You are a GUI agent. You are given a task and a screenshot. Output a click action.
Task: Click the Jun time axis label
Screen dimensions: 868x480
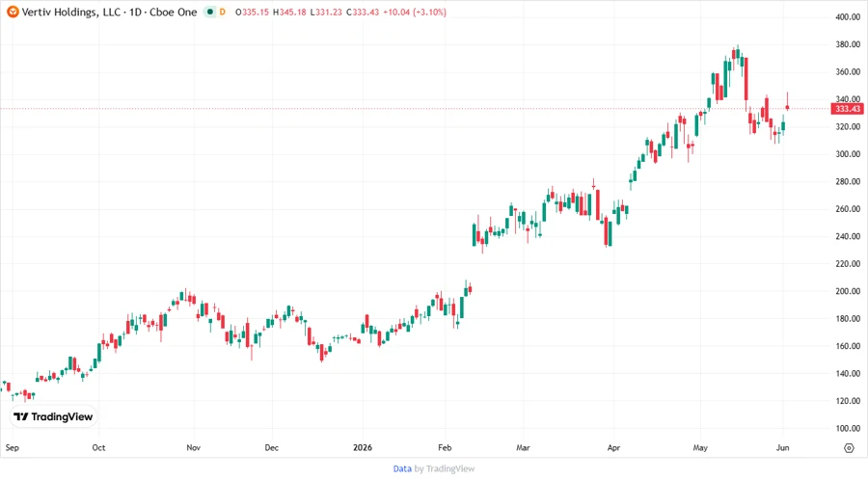click(x=782, y=447)
